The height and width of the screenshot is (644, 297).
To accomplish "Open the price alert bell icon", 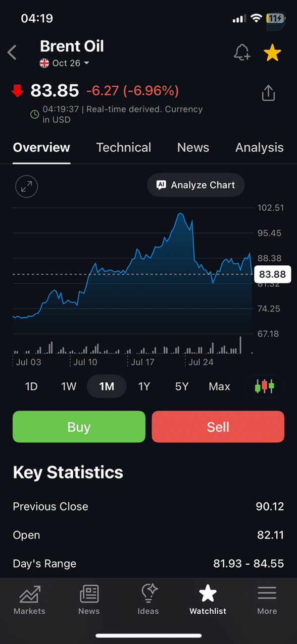I will coord(242,52).
